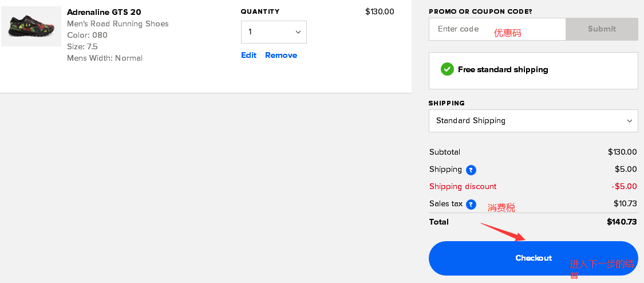This screenshot has width=644, height=283.
Task: Open the Quantity dropdown showing 1
Action: click(x=274, y=32)
